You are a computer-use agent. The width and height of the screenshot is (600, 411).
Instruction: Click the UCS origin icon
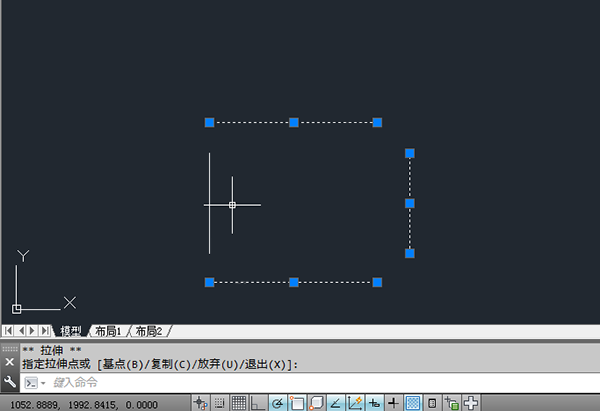(16, 309)
